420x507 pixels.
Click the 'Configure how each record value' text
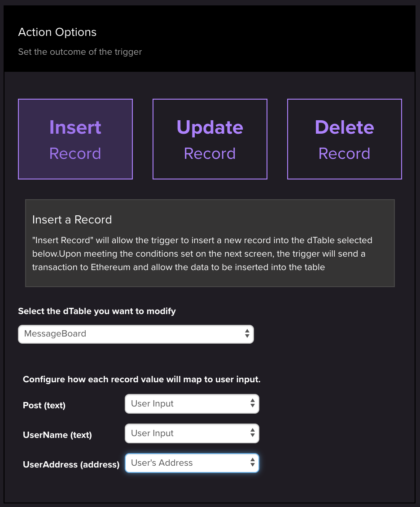pyautogui.click(x=141, y=380)
